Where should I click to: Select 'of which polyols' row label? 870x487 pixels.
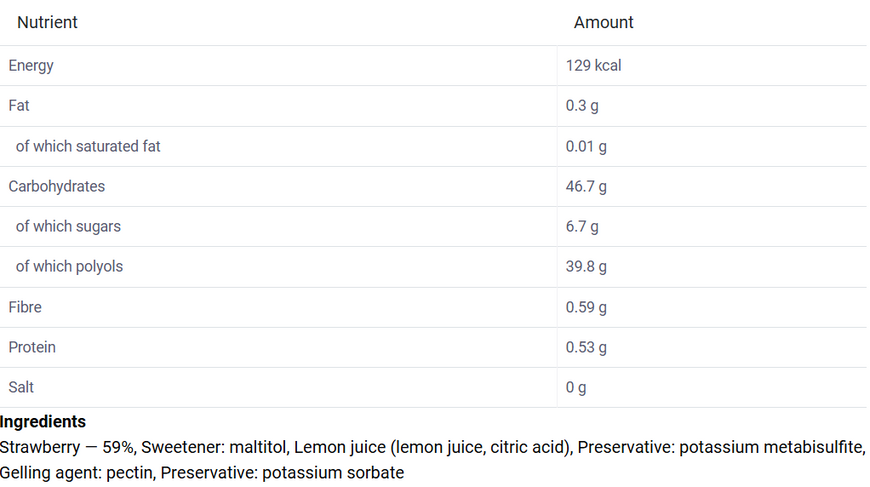[69, 266]
